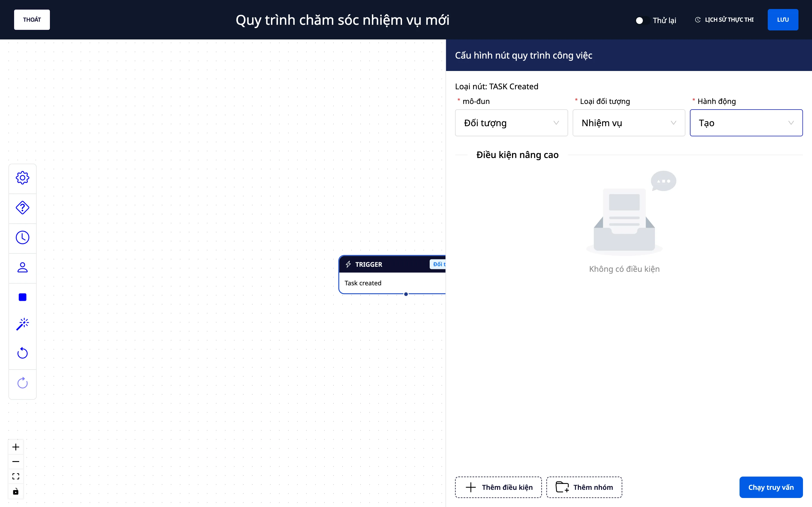The image size is (812, 507).
Task: Open LỊCH SỬ THỰC THI execution history
Action: [x=724, y=20]
